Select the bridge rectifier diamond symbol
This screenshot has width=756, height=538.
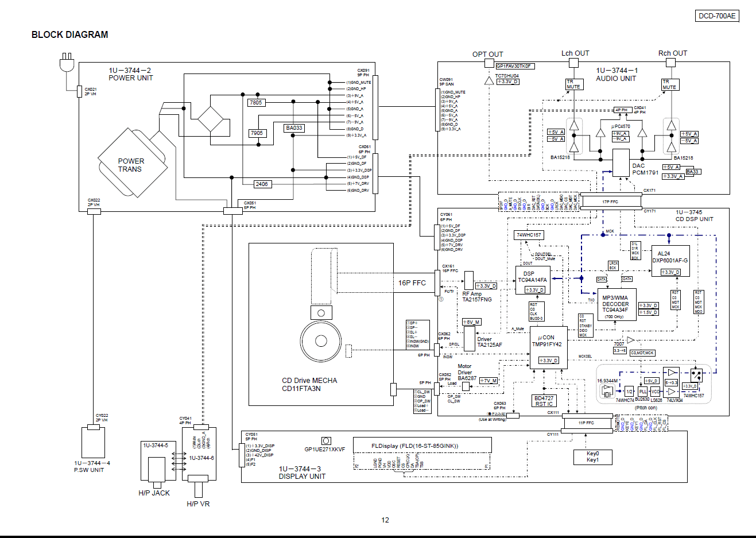211,119
